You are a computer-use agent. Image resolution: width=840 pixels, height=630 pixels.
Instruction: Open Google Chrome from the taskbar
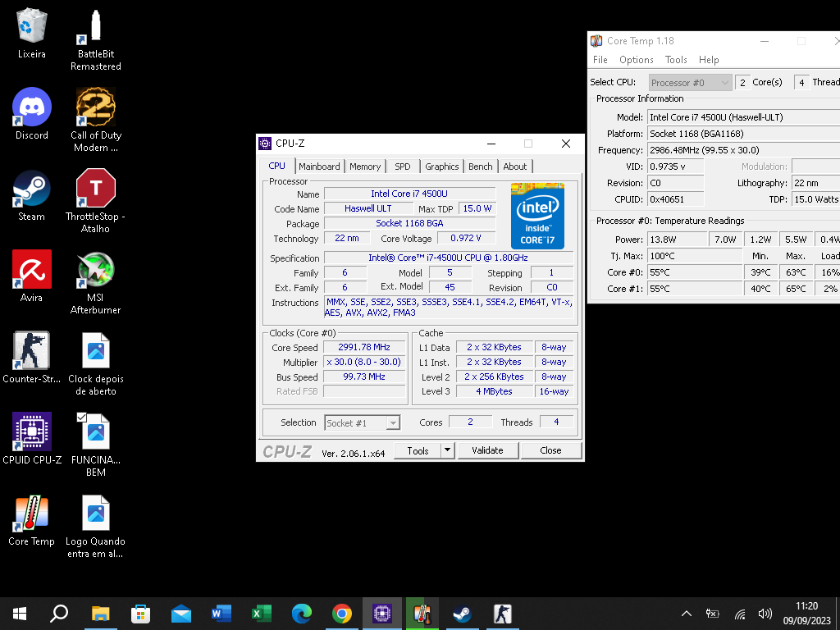[342, 614]
